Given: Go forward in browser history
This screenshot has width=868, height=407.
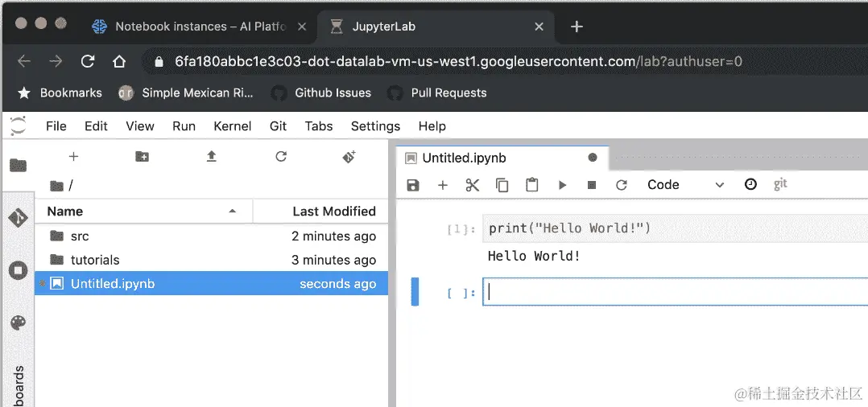Looking at the screenshot, I should 56,61.
